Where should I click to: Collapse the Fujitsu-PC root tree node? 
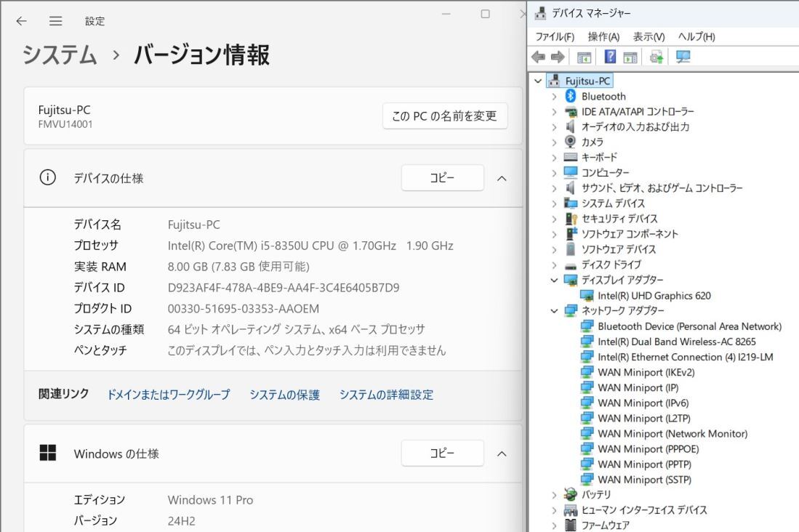click(537, 81)
